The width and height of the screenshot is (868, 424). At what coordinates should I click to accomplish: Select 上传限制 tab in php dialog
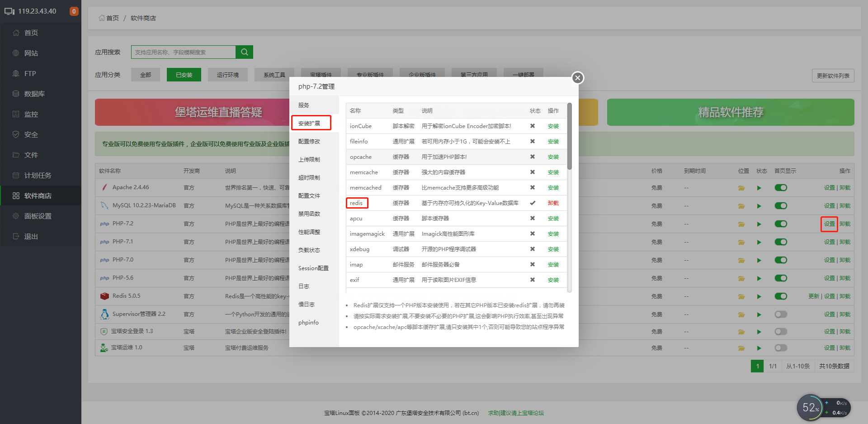(x=314, y=159)
